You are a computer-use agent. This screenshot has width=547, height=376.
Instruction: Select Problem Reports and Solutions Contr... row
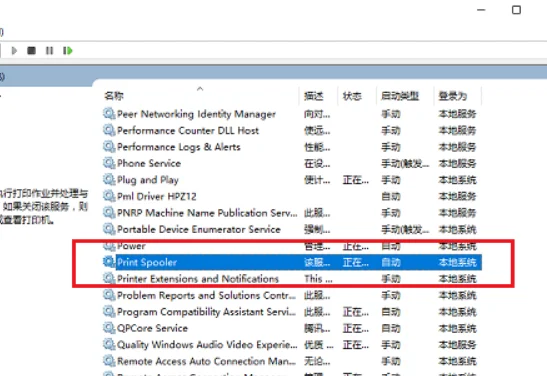tap(292, 295)
